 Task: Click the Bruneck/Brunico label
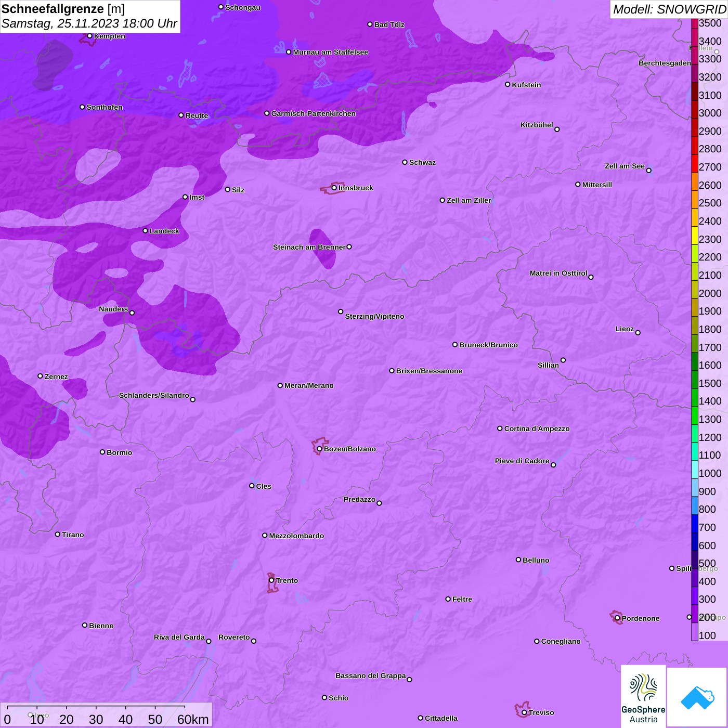click(488, 345)
